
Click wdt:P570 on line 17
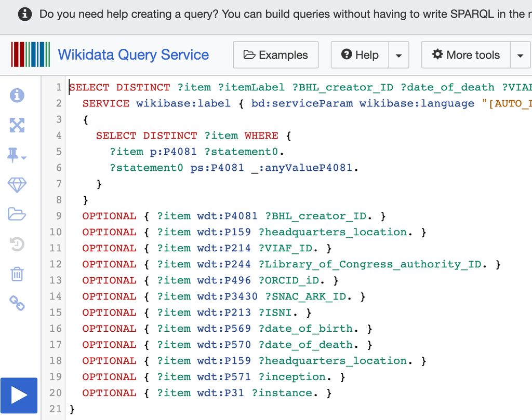[224, 345]
